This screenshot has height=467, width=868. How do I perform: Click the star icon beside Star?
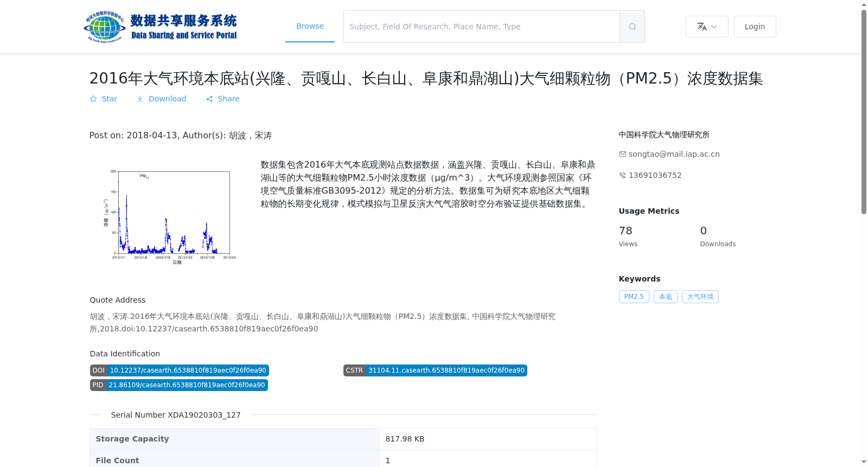click(93, 99)
